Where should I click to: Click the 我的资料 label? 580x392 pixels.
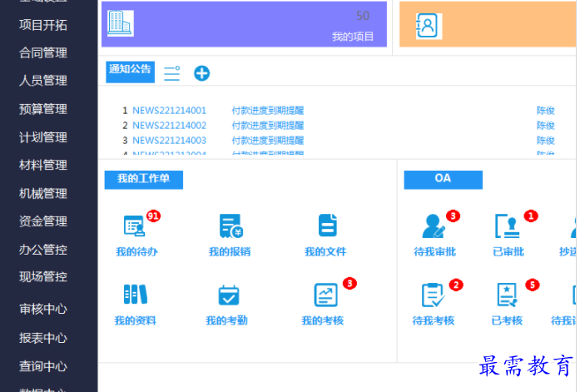(x=136, y=320)
